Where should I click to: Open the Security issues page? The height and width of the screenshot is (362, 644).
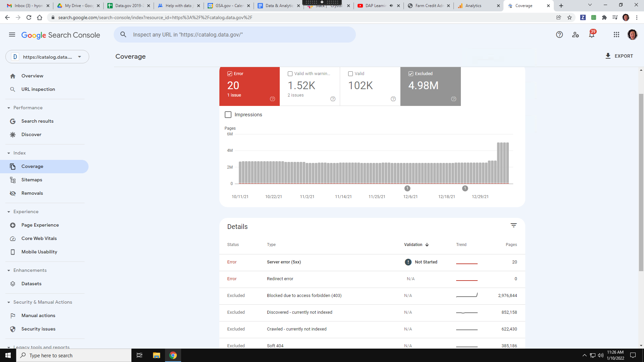click(44, 329)
